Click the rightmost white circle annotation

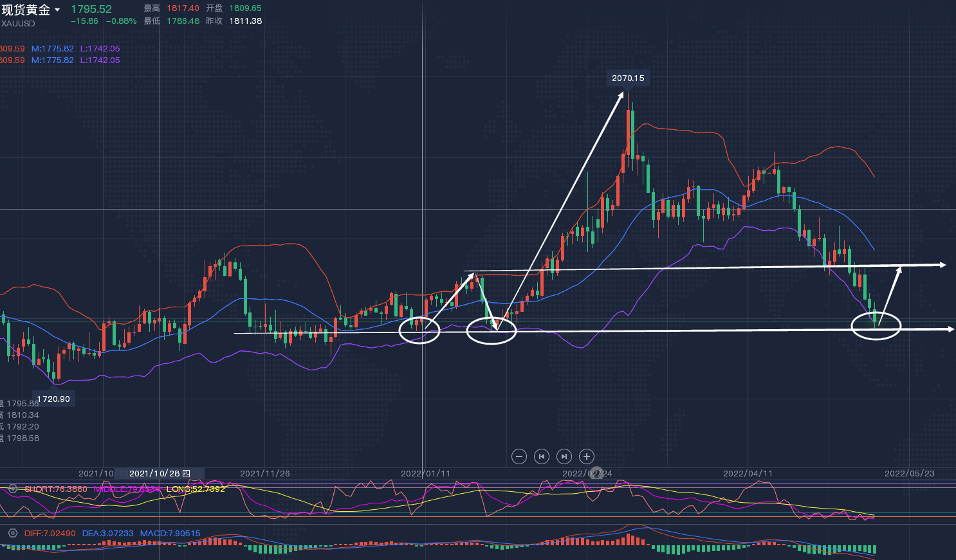click(876, 326)
